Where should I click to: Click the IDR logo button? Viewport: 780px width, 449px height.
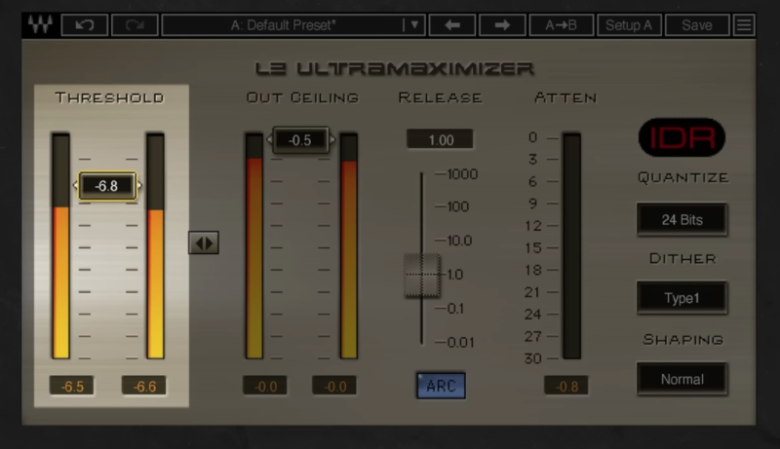click(x=682, y=138)
